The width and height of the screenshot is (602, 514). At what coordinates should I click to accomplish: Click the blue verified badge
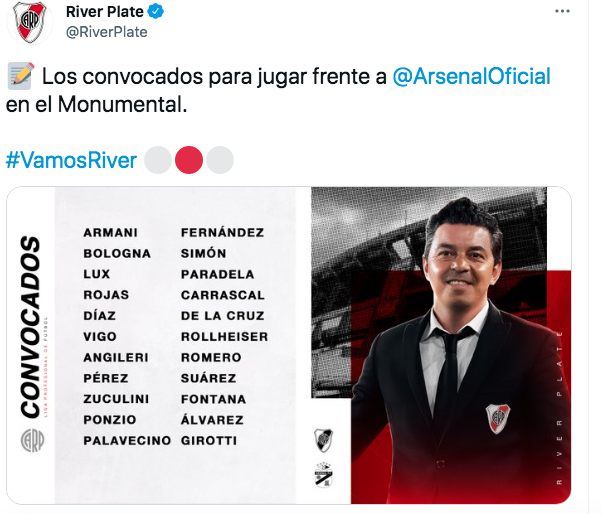(155, 12)
